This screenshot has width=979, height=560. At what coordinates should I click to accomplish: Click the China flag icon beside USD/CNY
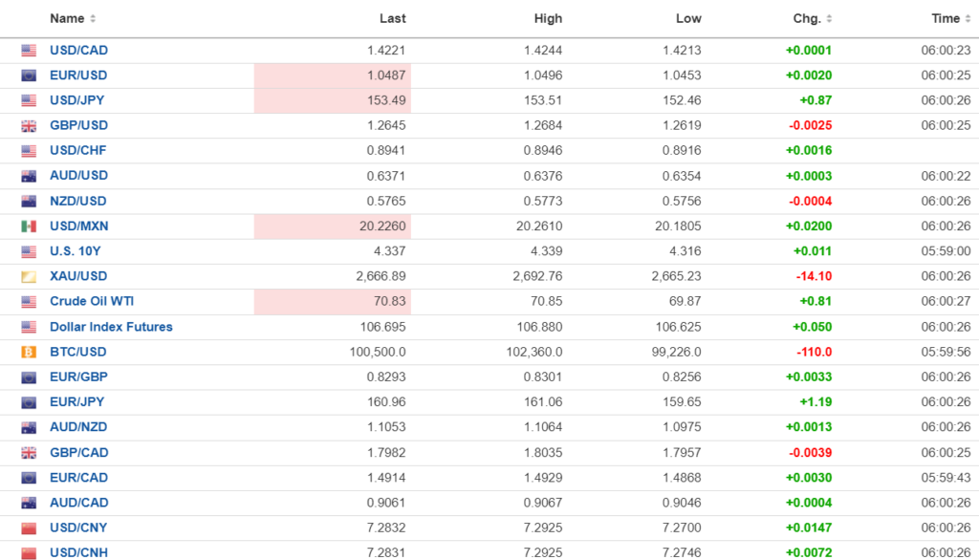[29, 528]
